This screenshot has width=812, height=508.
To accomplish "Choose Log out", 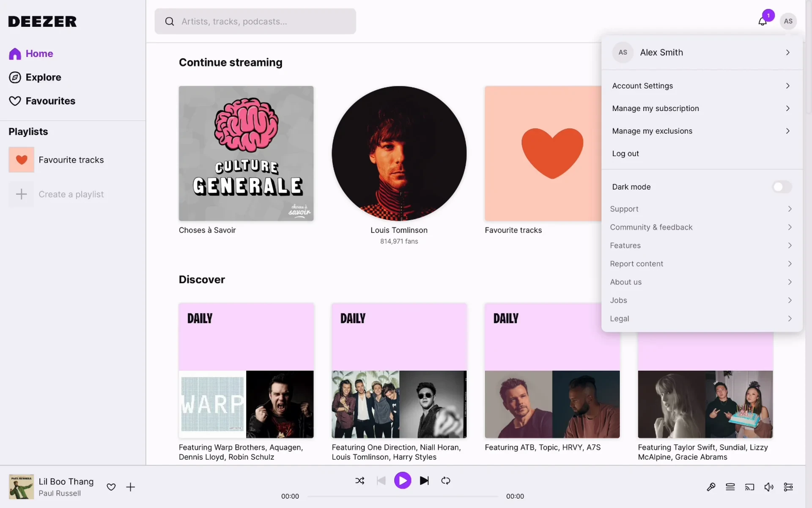I will 702,153.
